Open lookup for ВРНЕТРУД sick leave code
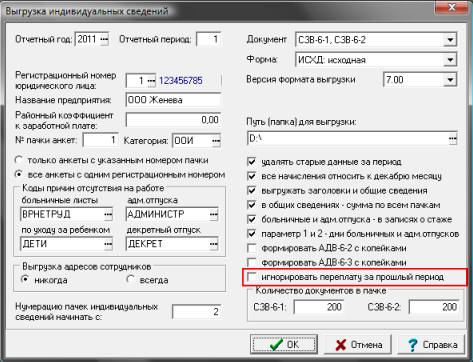Image resolution: width=473 pixels, height=362 pixels. tap(108, 214)
